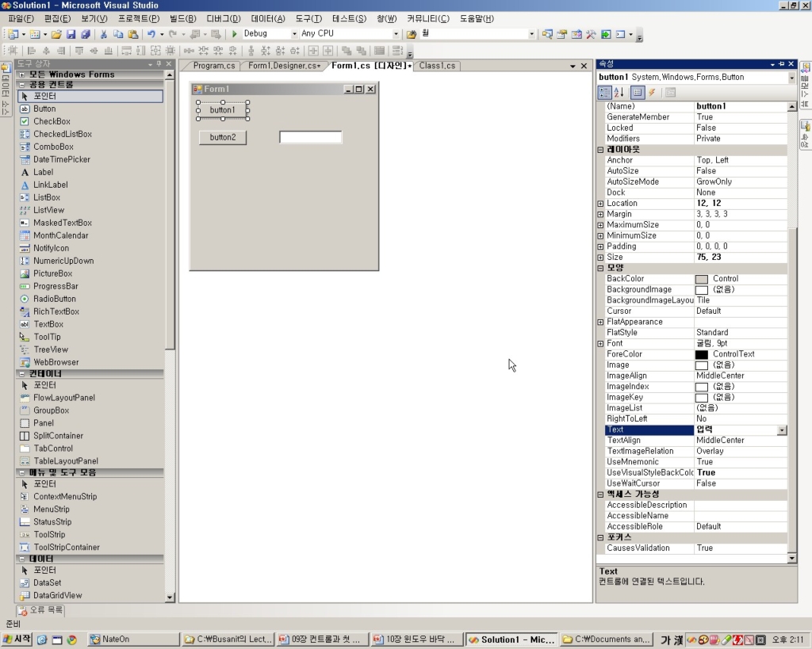This screenshot has height=649, width=812.
Task: Select button2 on the form designer
Action: 223,137
